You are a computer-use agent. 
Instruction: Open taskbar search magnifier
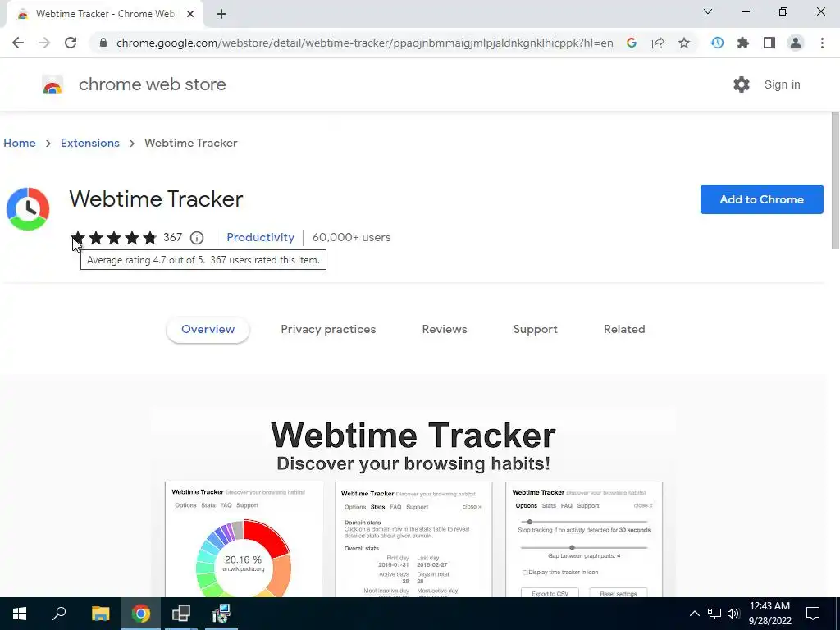[59, 614]
